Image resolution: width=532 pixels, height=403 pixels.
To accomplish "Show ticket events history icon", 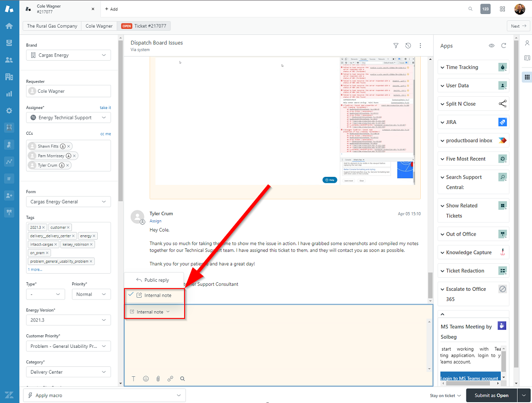I will 408,45.
